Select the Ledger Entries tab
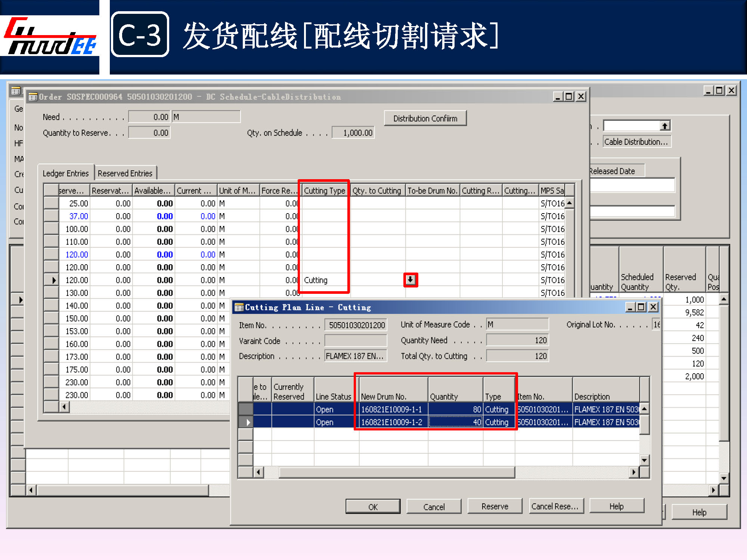The height and width of the screenshot is (560, 747). pyautogui.click(x=66, y=173)
